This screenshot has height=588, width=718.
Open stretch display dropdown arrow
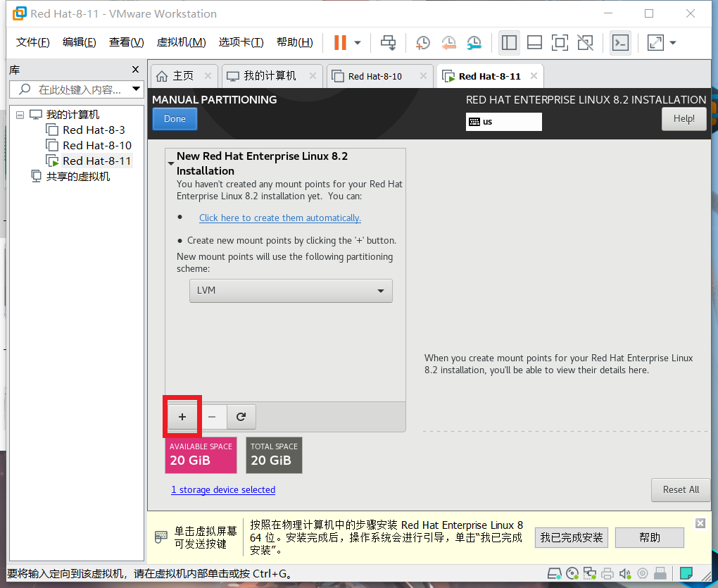(x=673, y=42)
